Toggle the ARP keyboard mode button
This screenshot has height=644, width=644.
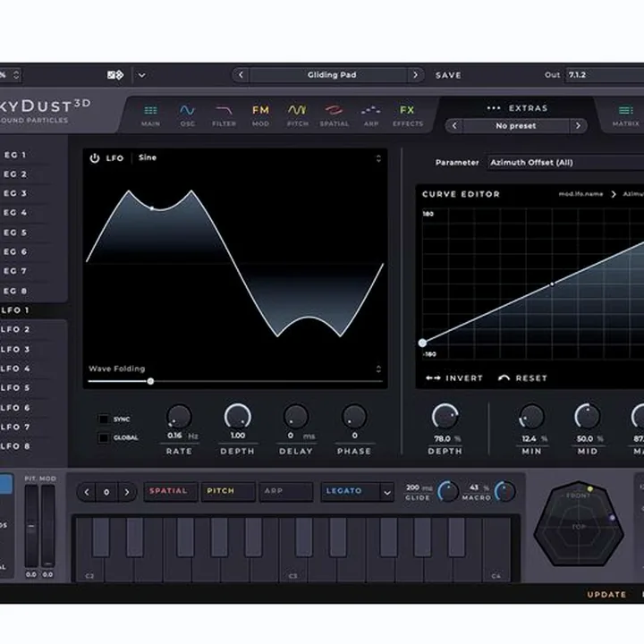[x=285, y=492]
